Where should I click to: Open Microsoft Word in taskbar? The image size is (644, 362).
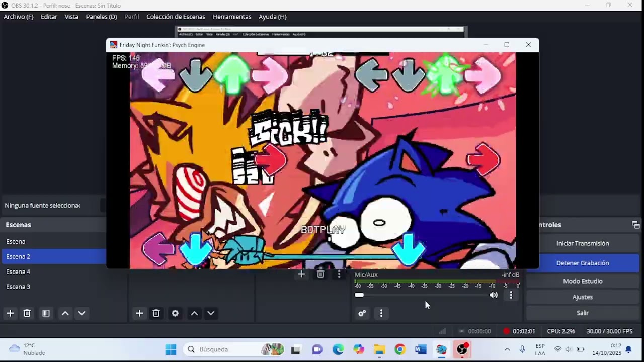point(421,349)
